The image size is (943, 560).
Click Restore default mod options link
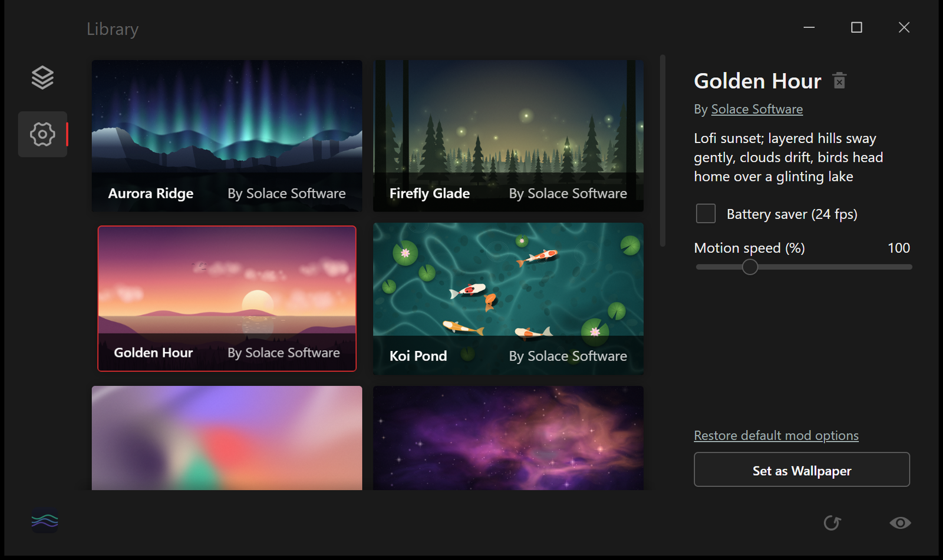[x=776, y=436]
